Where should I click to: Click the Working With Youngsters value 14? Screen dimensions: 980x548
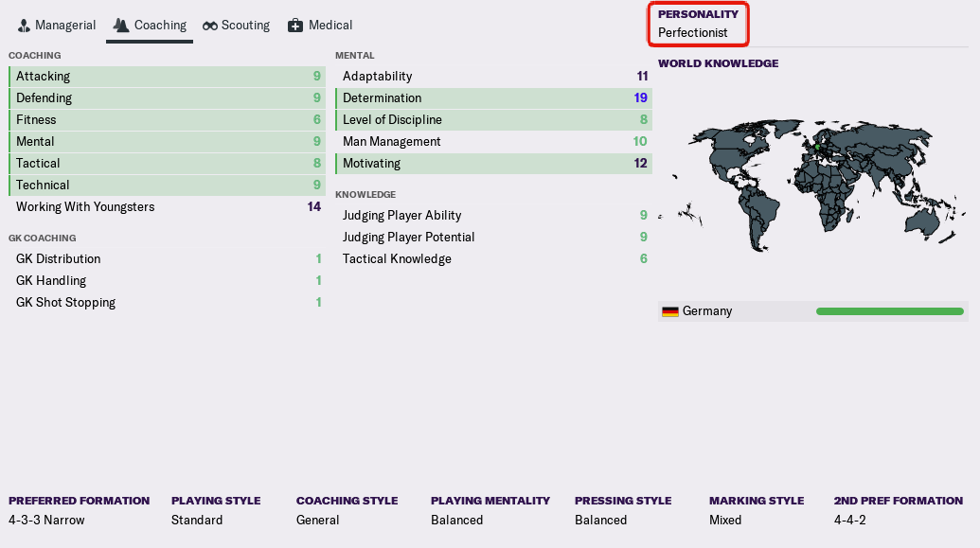click(314, 207)
